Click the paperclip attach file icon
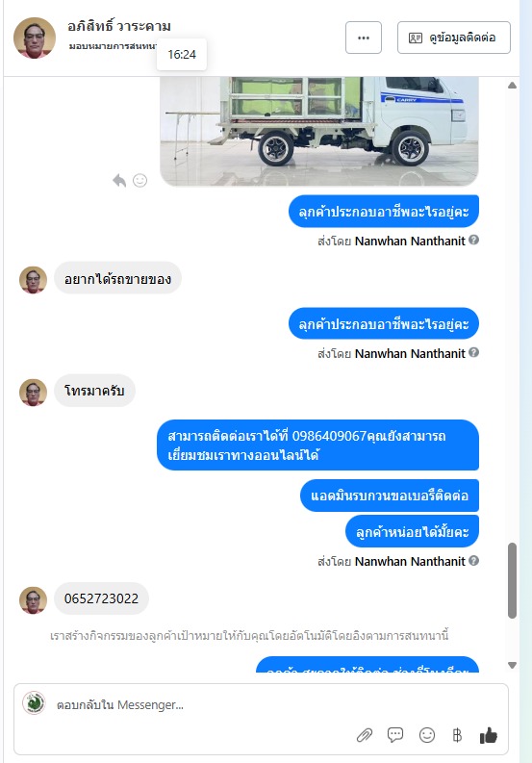The height and width of the screenshot is (763, 532). click(364, 735)
